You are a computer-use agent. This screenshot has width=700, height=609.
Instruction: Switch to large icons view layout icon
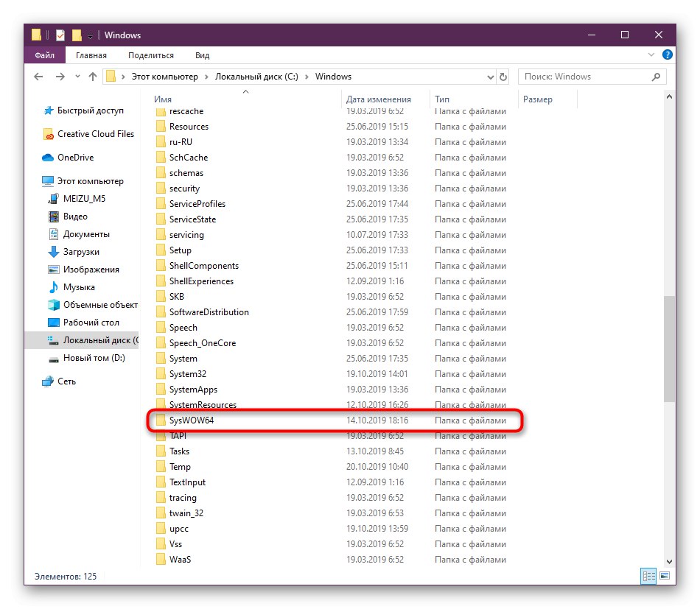coord(665,576)
